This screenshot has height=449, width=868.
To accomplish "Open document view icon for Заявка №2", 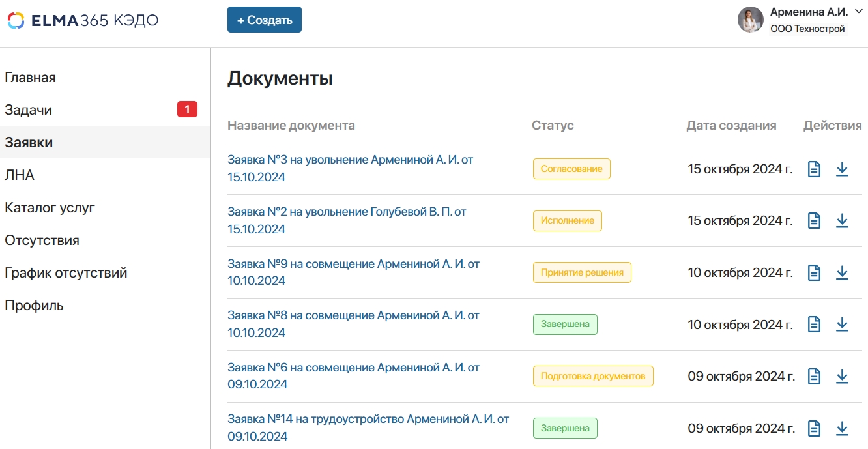I will [x=814, y=221].
